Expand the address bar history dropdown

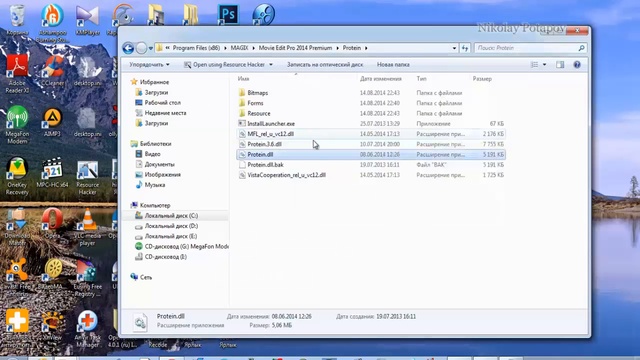coord(454,48)
